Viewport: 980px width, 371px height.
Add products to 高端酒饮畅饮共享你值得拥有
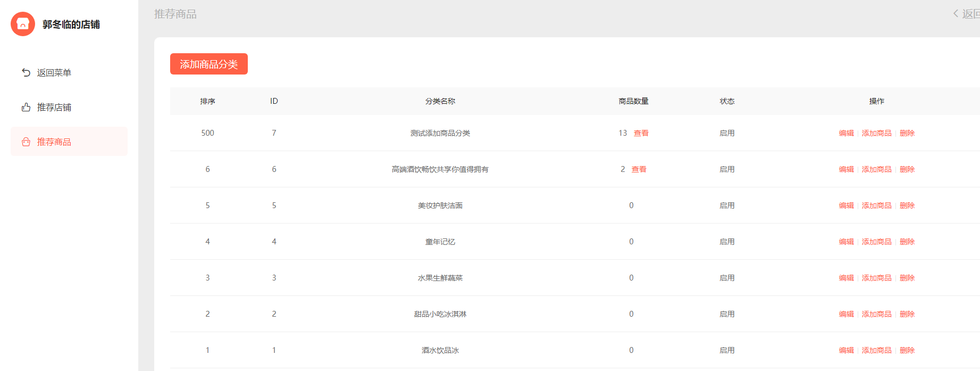877,169
